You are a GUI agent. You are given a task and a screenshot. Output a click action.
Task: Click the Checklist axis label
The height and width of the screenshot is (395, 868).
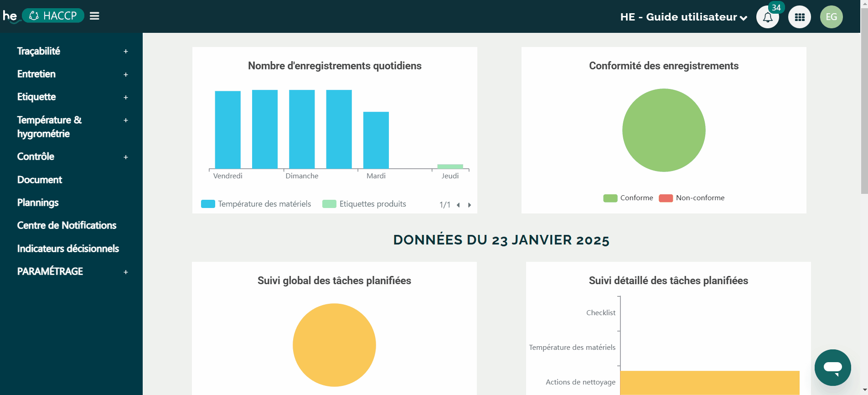[x=601, y=312]
